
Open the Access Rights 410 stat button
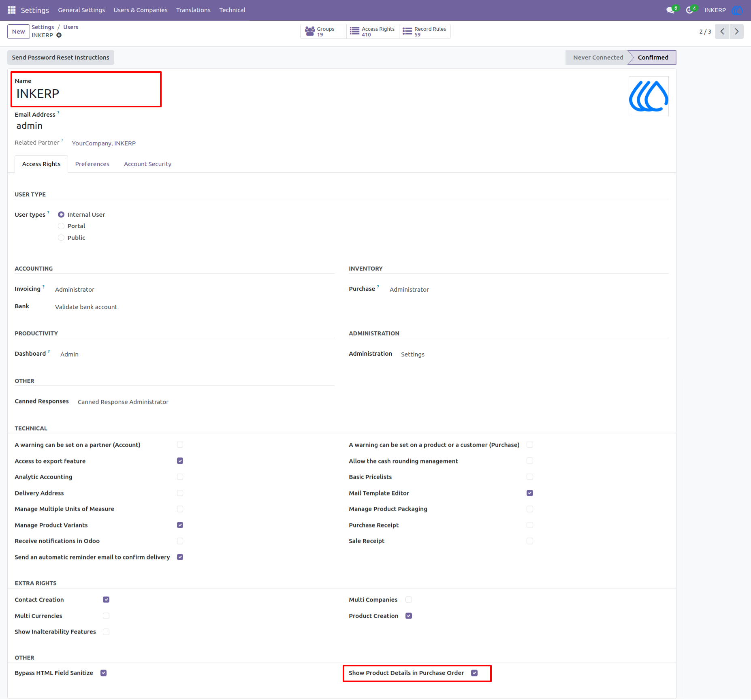(x=373, y=32)
